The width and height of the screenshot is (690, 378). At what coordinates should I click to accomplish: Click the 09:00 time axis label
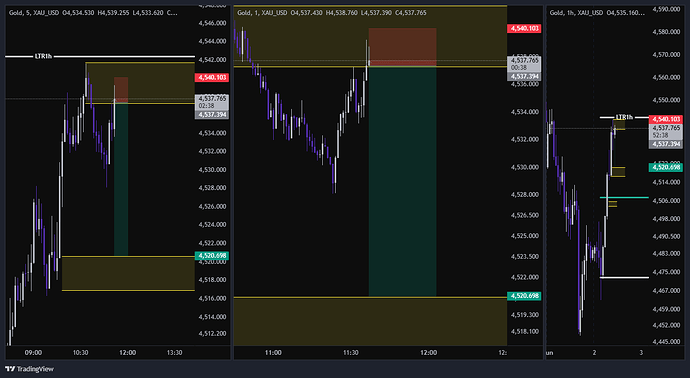tap(33, 352)
